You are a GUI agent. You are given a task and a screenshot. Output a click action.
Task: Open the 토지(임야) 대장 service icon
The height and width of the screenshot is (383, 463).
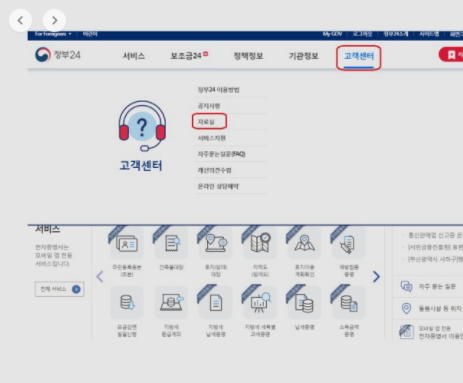pyautogui.click(x=216, y=244)
